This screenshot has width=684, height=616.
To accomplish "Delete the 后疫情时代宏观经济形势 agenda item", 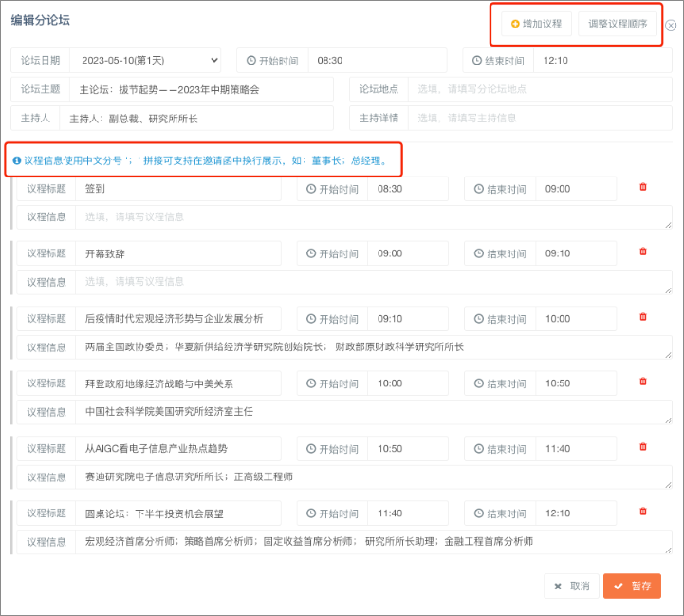I will pyautogui.click(x=643, y=317).
